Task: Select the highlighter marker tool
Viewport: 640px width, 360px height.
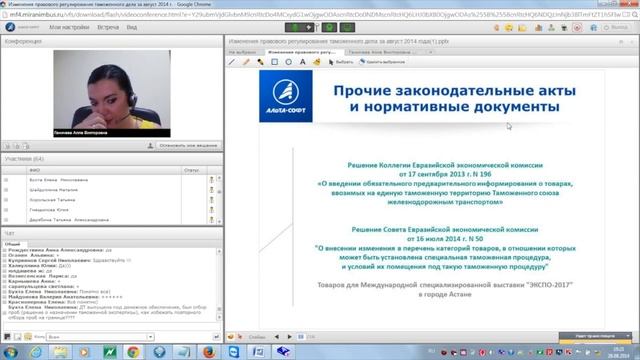Action: [x=260, y=62]
